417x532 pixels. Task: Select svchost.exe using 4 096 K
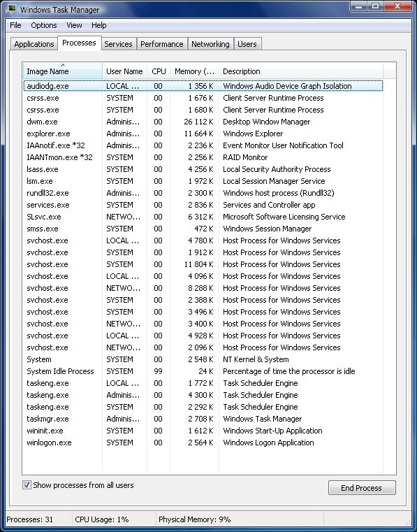203,276
